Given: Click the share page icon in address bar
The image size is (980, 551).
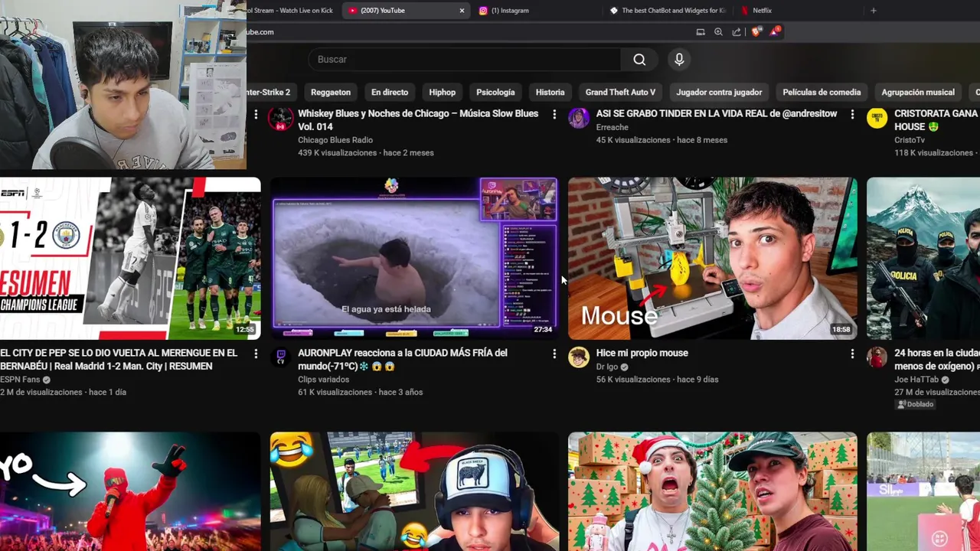Looking at the screenshot, I should (x=737, y=32).
